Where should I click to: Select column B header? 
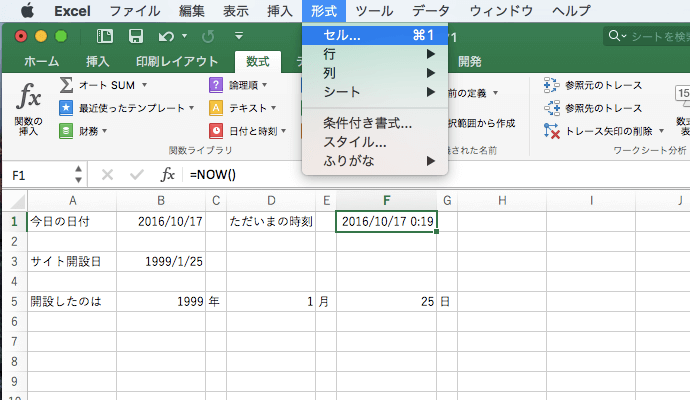(x=161, y=201)
